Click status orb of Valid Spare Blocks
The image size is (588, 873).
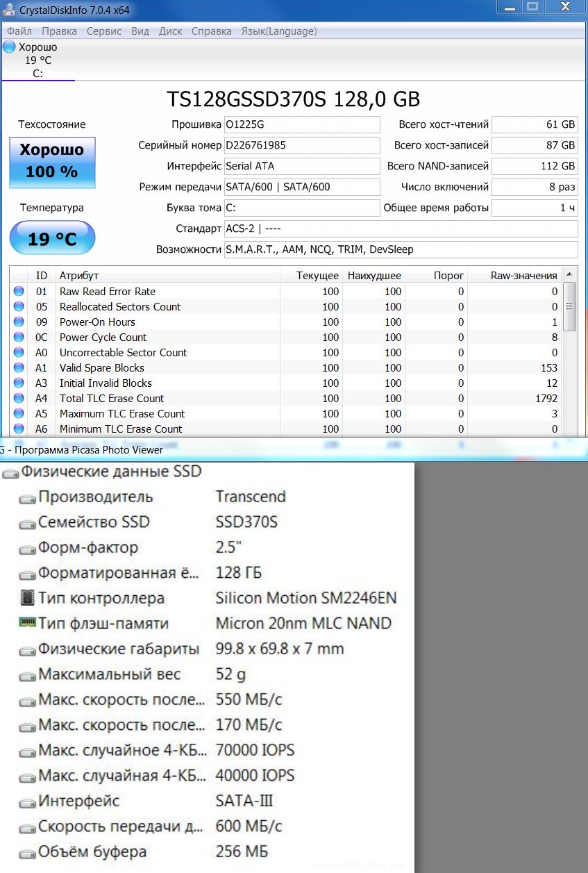pyautogui.click(x=18, y=368)
